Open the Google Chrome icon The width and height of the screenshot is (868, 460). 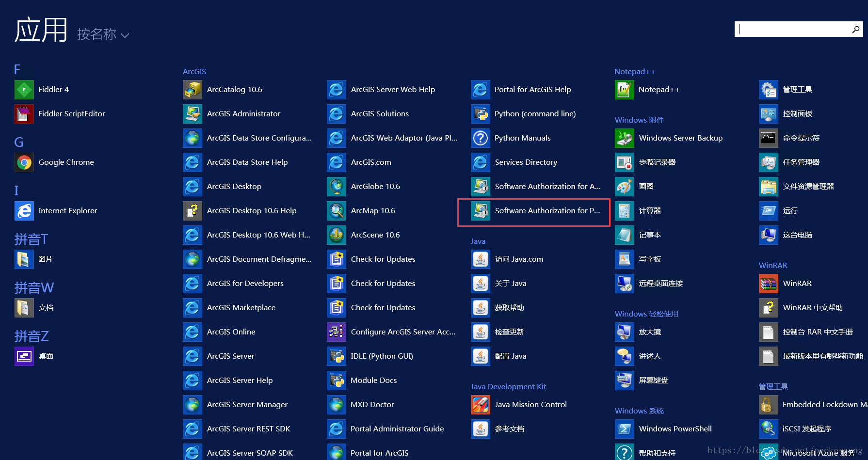24,162
